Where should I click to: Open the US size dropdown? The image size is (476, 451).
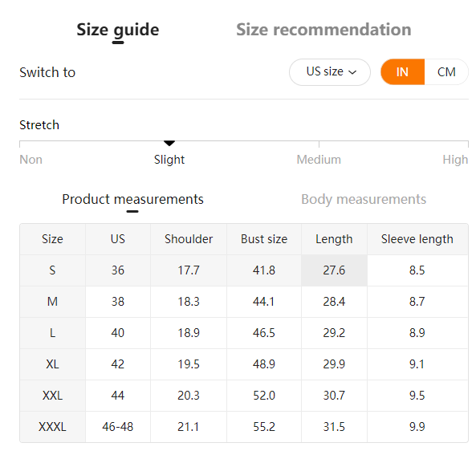click(x=330, y=72)
